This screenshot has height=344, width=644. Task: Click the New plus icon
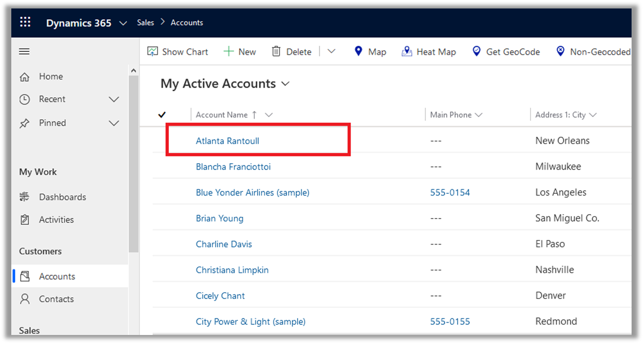[x=229, y=51]
